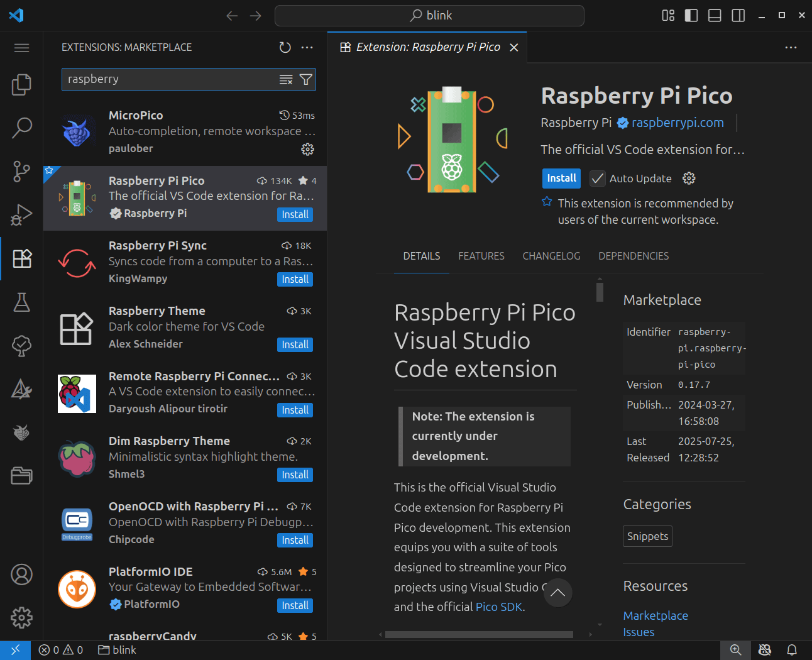
Task: Select the Extensions view icon
Action: pos(21,258)
